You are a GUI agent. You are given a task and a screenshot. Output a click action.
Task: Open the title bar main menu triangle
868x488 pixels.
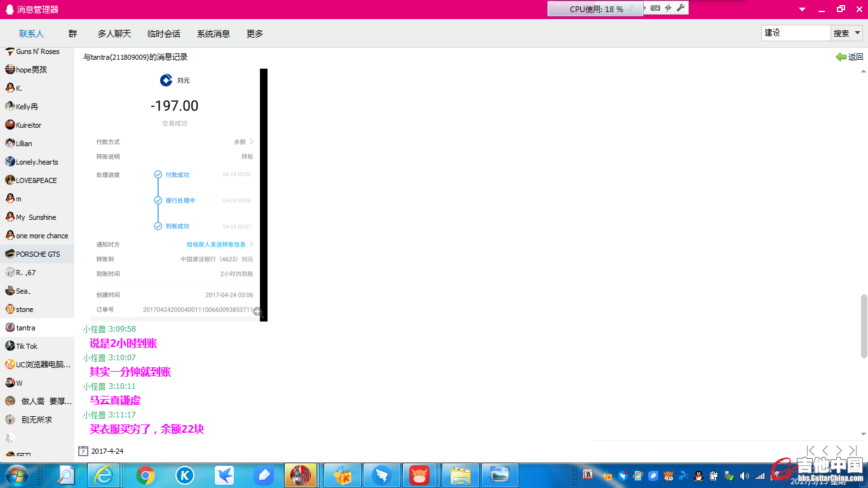pos(802,9)
